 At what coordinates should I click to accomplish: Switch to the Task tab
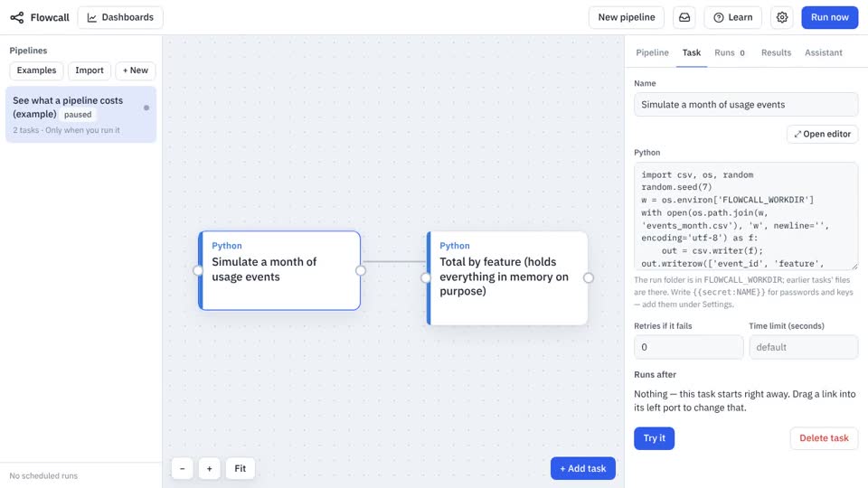coord(692,52)
